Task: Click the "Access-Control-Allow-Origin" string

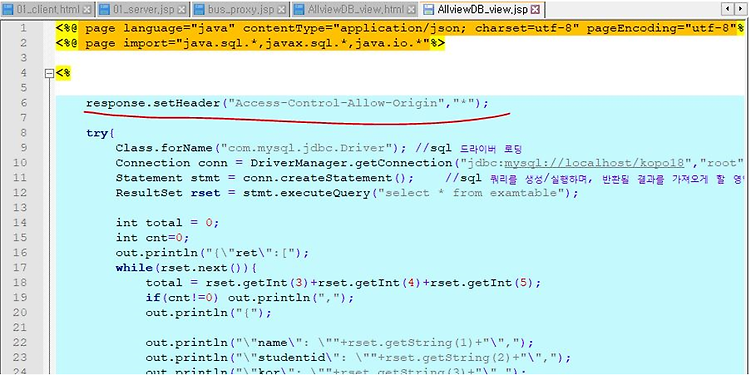Action: [334, 103]
